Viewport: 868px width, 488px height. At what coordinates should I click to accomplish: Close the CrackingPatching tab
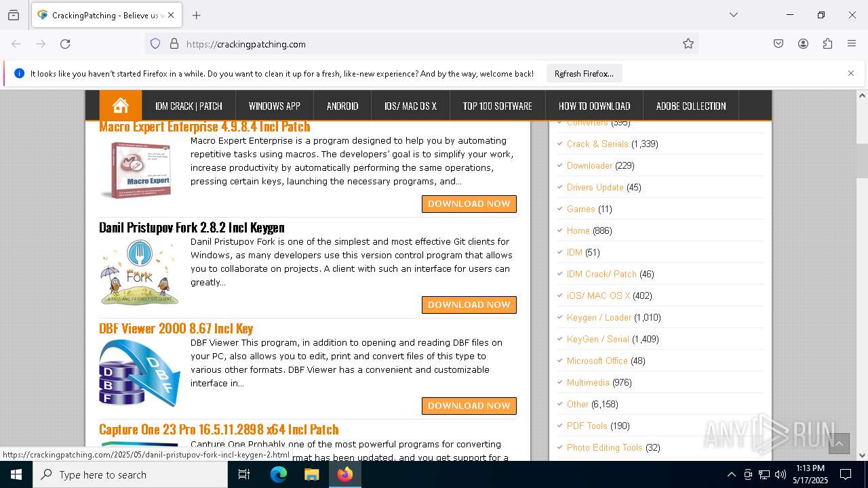[171, 15]
